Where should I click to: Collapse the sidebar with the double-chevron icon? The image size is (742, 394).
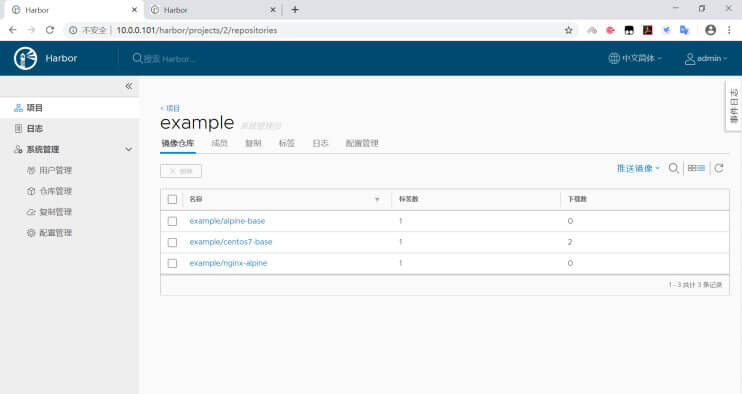pos(129,86)
